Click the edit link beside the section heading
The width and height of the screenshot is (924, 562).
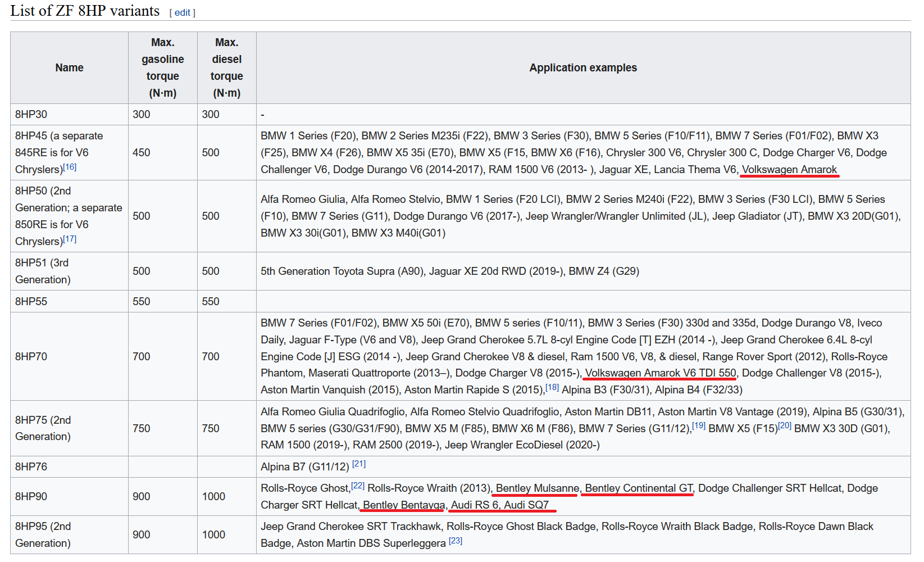point(182,12)
